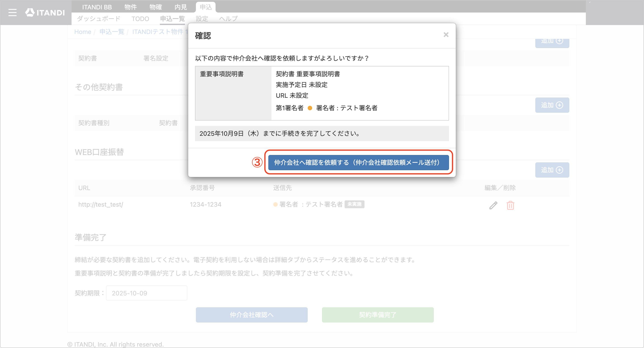Viewport: 644px width, 348px height.
Task: Open the ヘルプ menu item
Action: (x=228, y=19)
